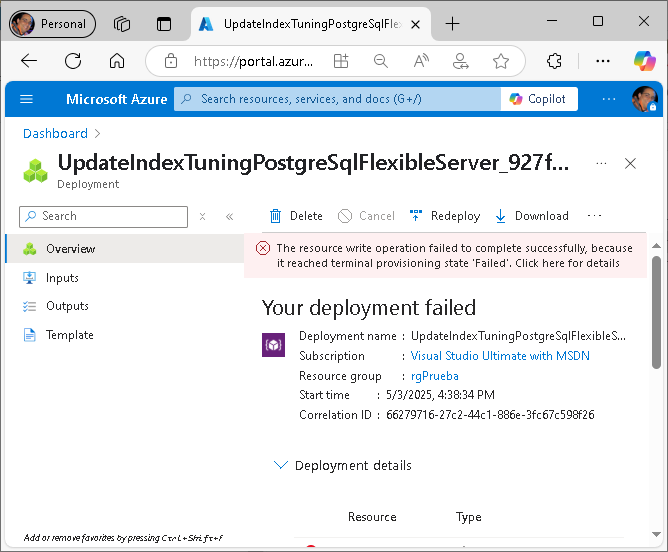Go to Microsoft Azure home
The height and width of the screenshot is (552, 668).
point(116,99)
